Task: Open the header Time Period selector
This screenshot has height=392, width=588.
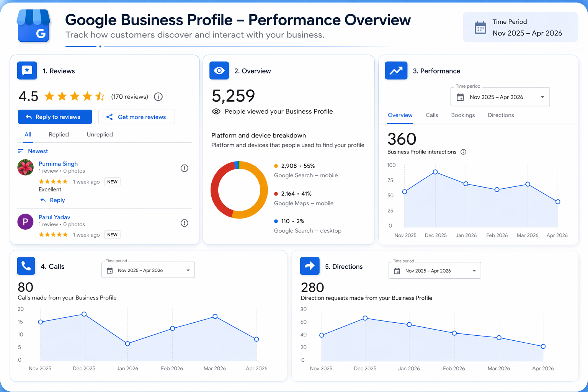Action: click(x=520, y=27)
